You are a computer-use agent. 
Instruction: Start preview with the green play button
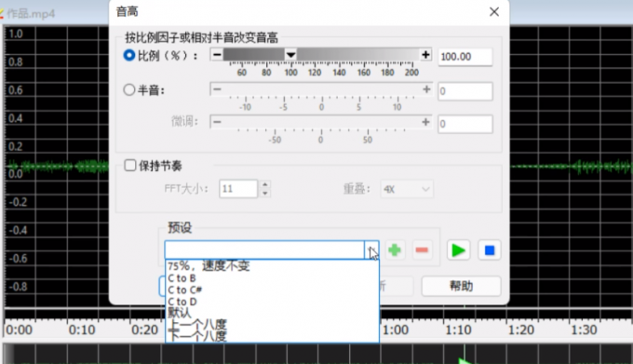[458, 250]
